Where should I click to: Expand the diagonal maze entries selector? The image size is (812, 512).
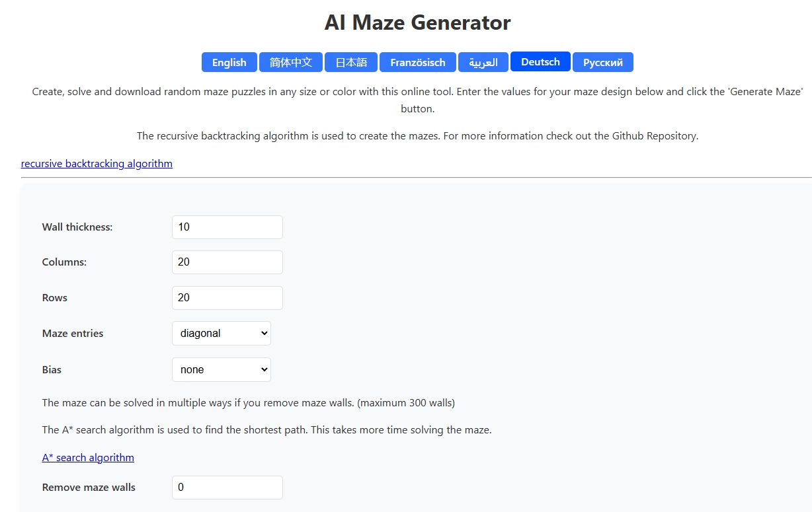221,333
